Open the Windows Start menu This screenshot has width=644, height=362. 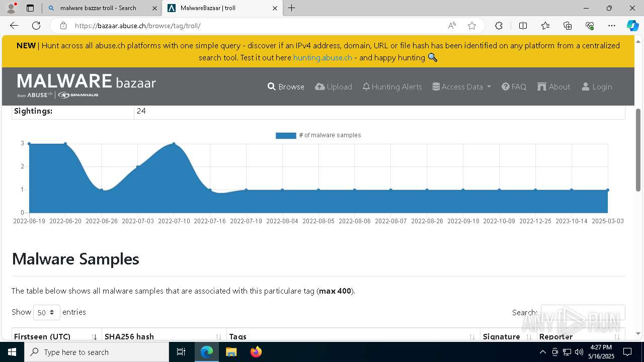12,352
